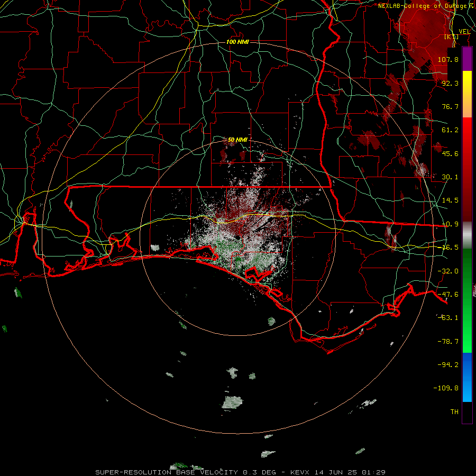Click the 100 NMI range ring label
Screen dimensions: 476x476
click(x=237, y=42)
